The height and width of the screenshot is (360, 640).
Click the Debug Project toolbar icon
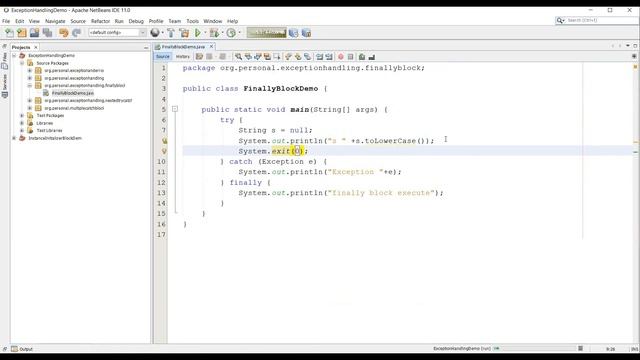[214, 33]
